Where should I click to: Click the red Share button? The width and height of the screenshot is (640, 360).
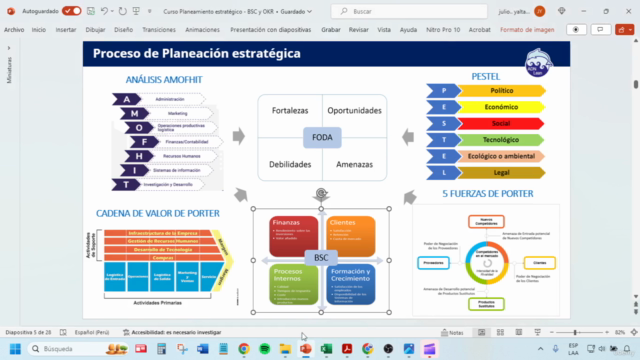tap(624, 30)
